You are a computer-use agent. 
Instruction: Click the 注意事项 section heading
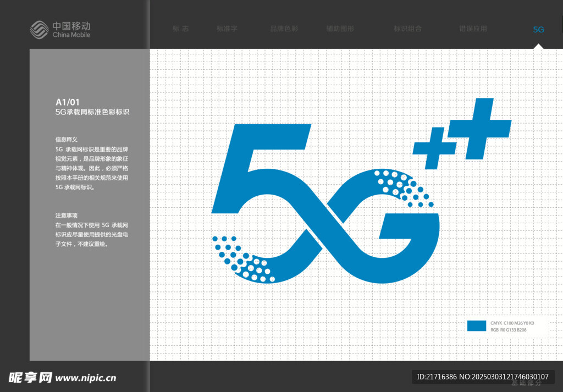[67, 216]
